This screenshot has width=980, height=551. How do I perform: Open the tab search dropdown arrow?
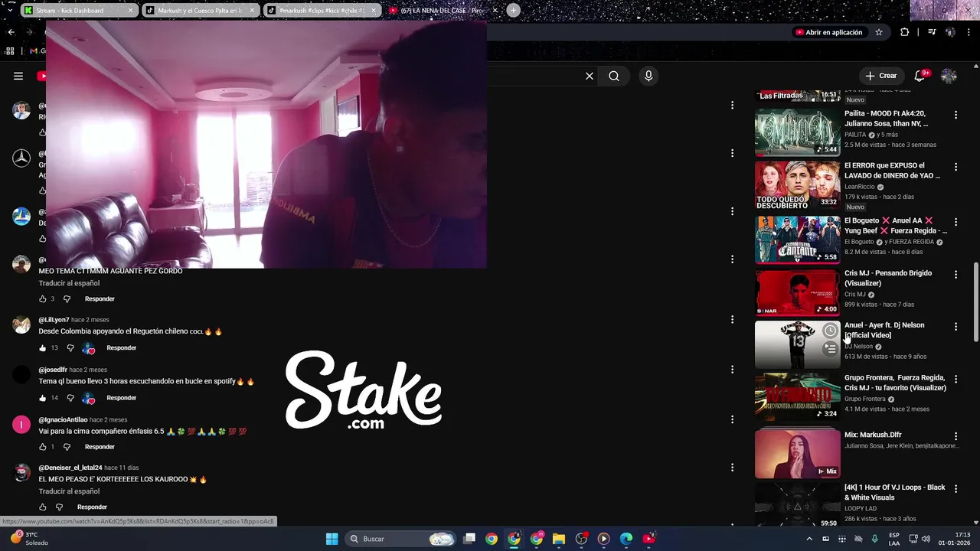click(x=9, y=11)
